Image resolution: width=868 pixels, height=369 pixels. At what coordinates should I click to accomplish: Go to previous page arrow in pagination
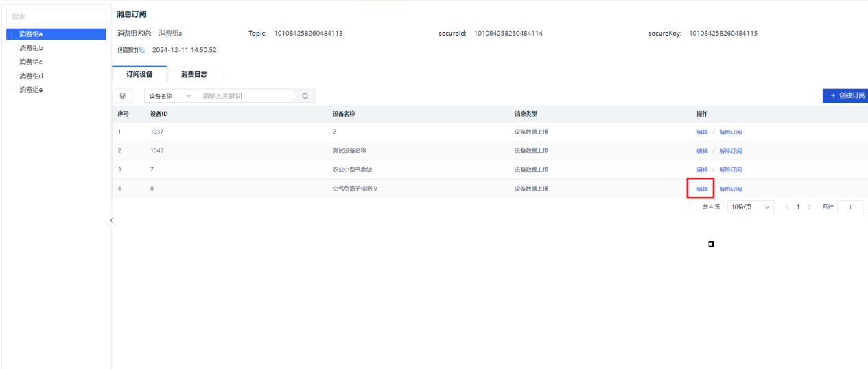(786, 206)
